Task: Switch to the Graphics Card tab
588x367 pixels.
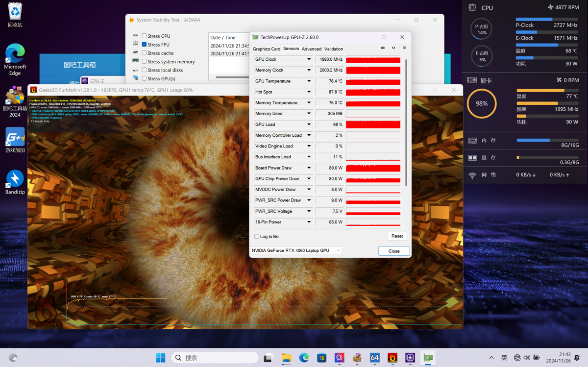Action: [267, 49]
